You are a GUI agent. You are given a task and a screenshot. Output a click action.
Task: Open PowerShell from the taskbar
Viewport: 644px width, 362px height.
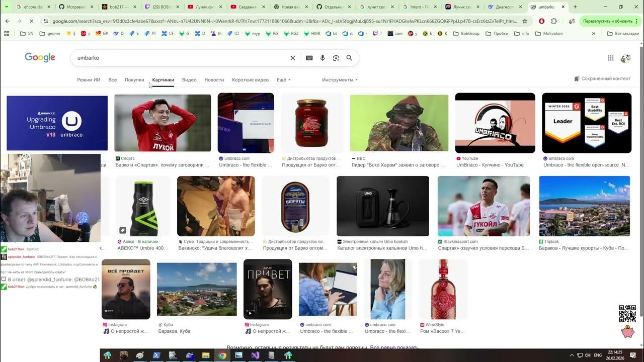pyautogui.click(x=156, y=355)
